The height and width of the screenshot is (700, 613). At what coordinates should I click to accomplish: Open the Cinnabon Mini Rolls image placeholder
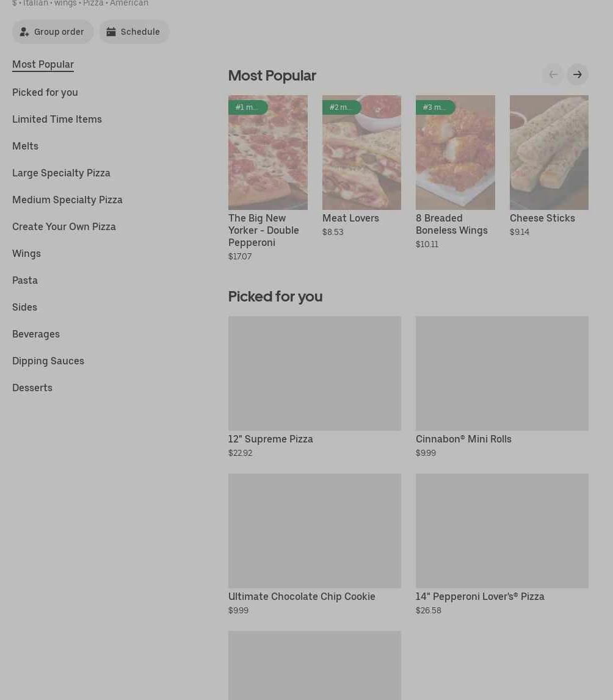502,373
